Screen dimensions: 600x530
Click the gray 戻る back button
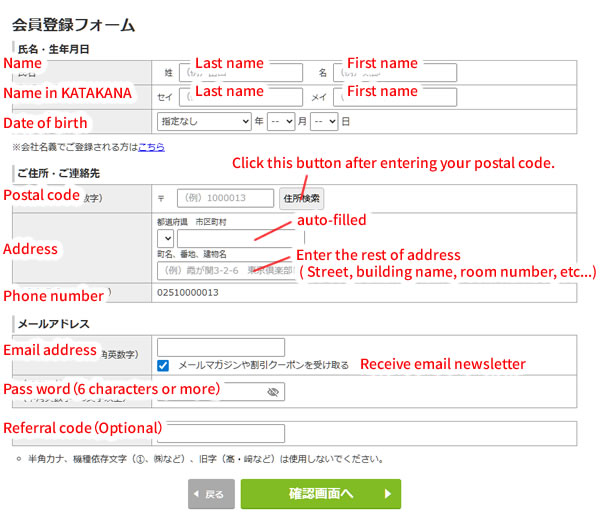[211, 494]
